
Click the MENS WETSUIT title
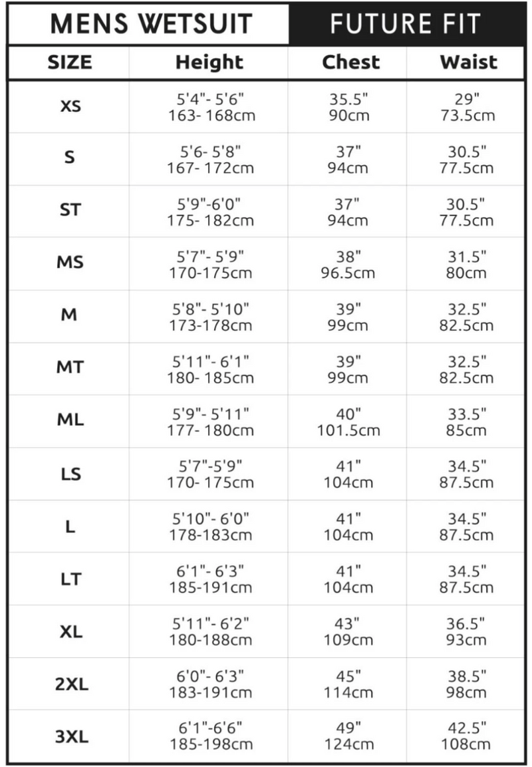coord(151,23)
